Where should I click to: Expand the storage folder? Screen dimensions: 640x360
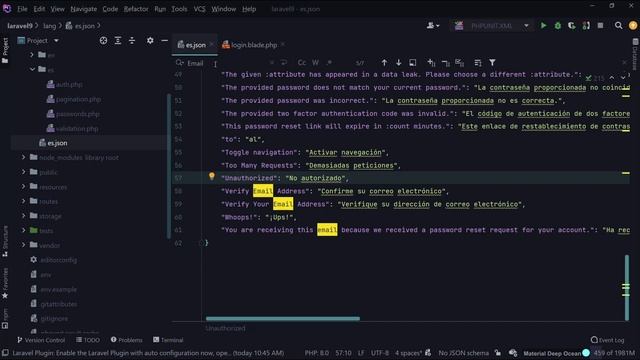(23, 216)
